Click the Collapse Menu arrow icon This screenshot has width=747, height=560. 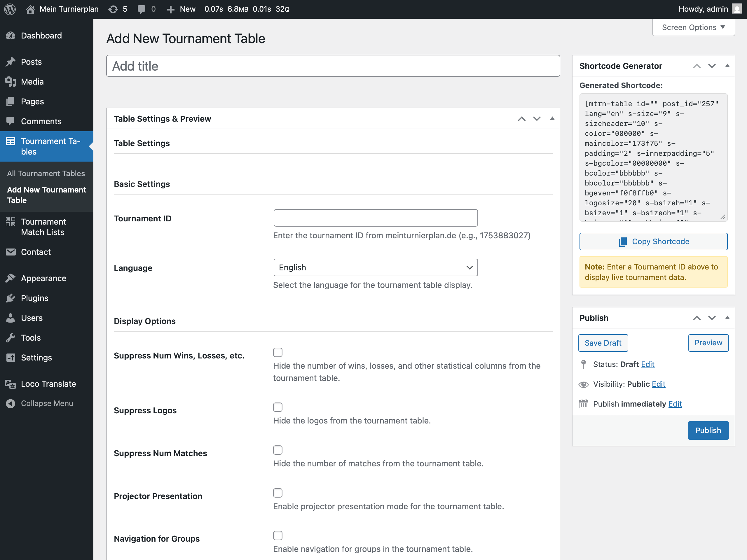pyautogui.click(x=11, y=403)
